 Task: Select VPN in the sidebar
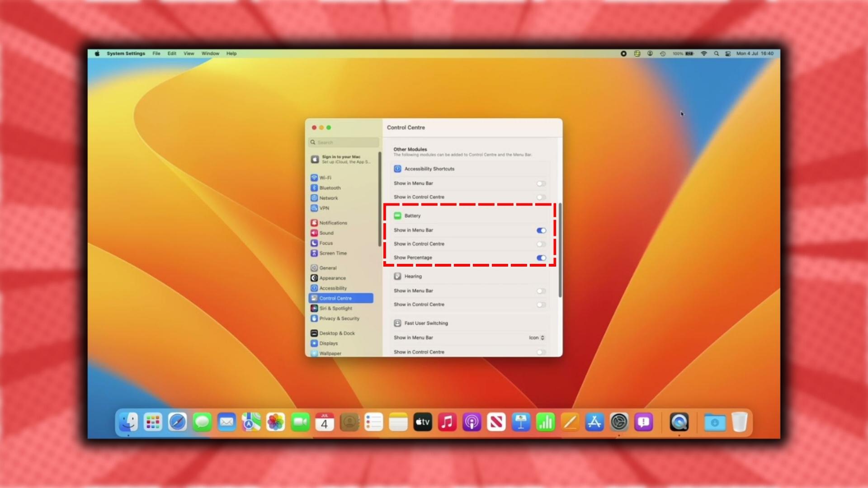[x=320, y=208]
